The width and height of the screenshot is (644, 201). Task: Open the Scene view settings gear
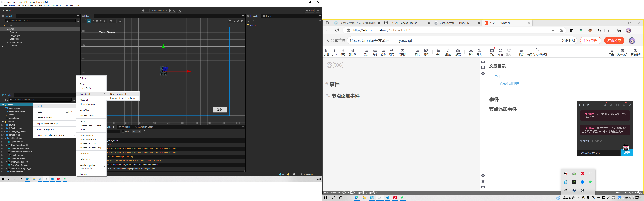tap(238, 21)
